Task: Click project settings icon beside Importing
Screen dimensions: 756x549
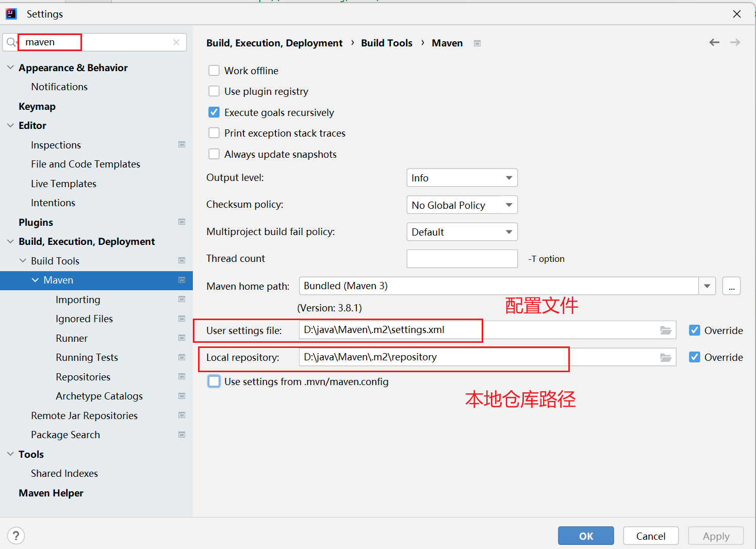Action: pos(182,299)
